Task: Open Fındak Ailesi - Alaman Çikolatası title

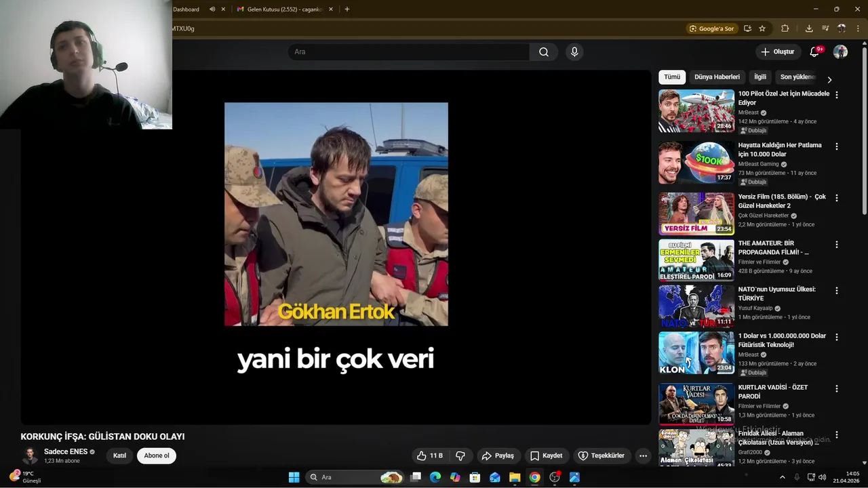Action: [x=778, y=438]
